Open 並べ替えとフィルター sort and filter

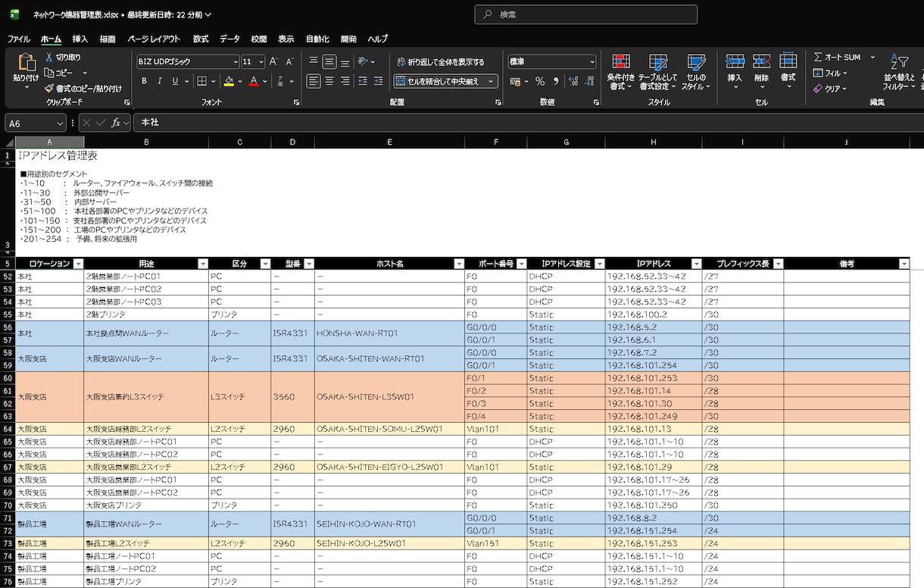pos(899,72)
